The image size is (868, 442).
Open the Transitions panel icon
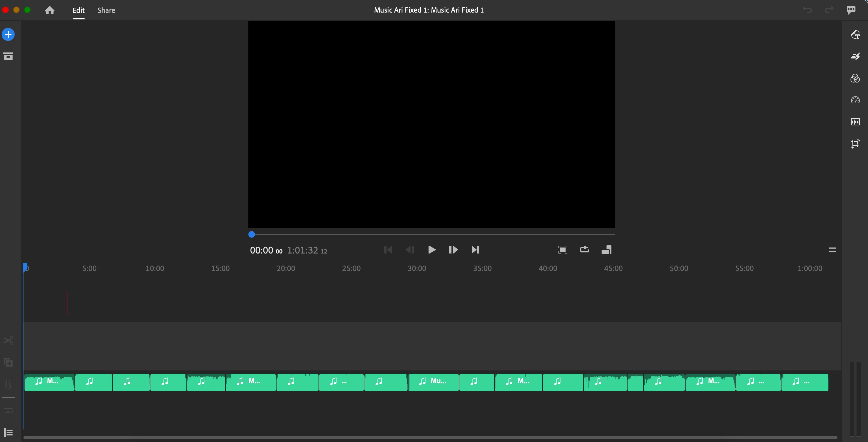point(855,56)
